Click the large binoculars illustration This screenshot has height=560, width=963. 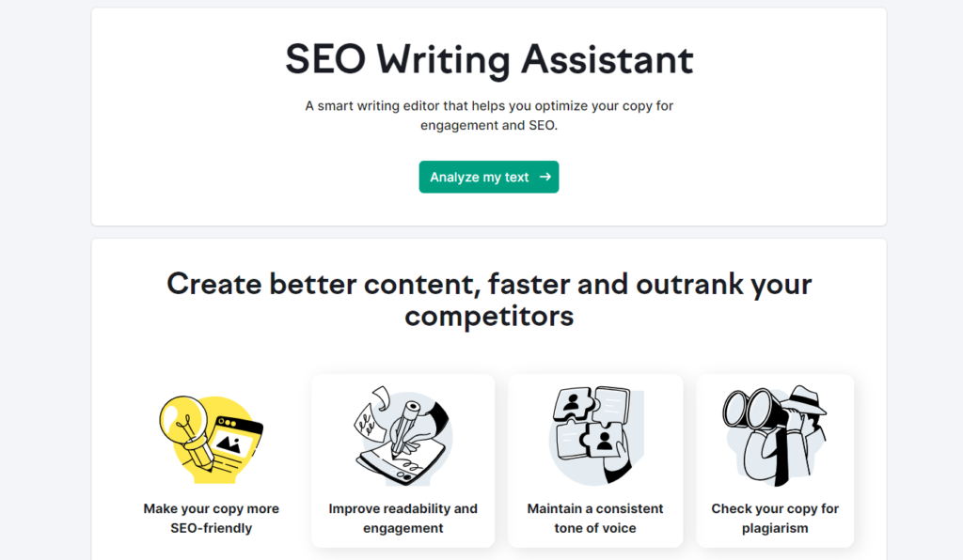click(x=752, y=413)
